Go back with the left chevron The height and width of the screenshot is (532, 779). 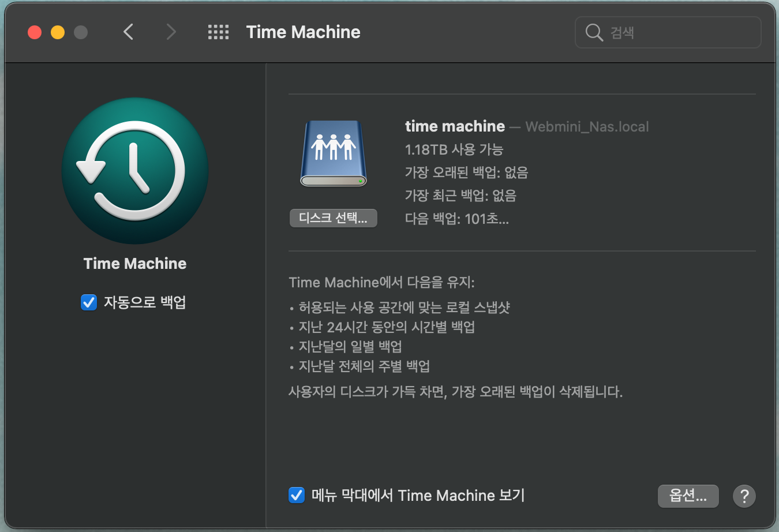pos(128,32)
